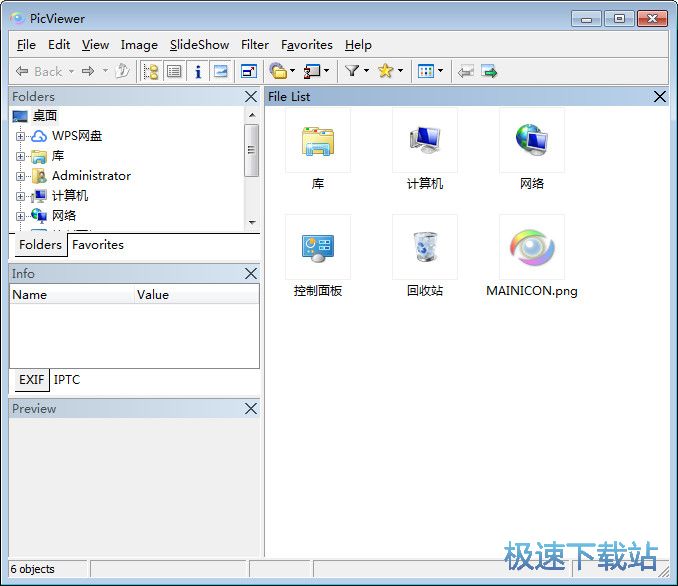
Task: Click the green next image arrow icon
Action: tap(489, 71)
